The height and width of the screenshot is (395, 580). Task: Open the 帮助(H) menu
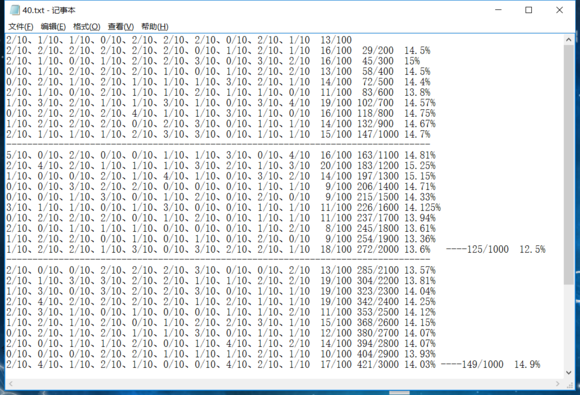click(155, 27)
